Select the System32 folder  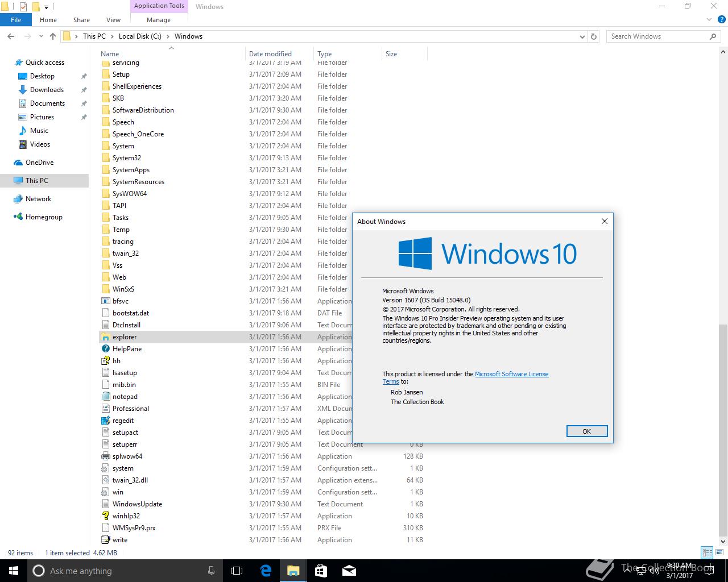pyautogui.click(x=127, y=158)
